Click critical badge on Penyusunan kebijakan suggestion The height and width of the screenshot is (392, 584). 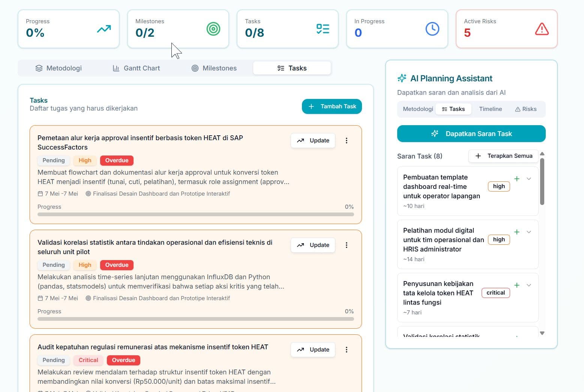click(496, 293)
